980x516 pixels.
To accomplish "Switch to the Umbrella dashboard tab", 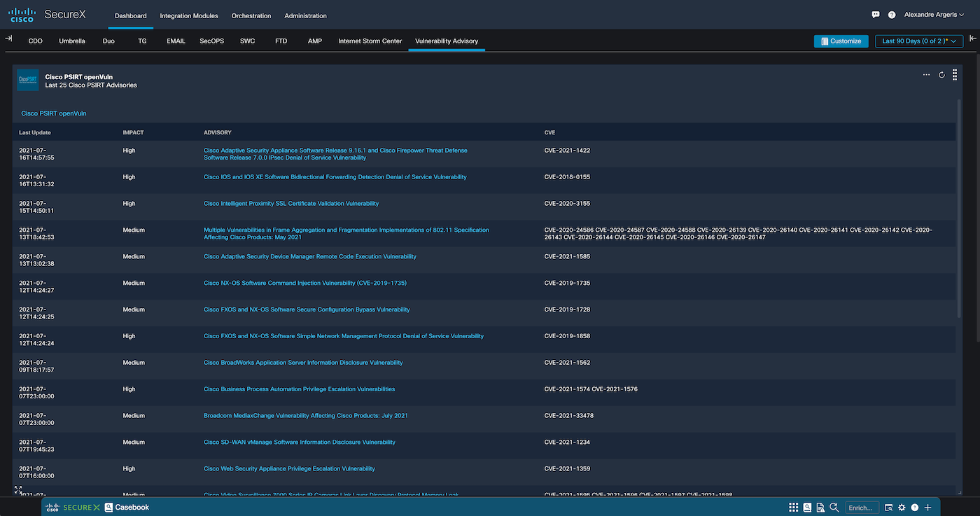I will click(x=72, y=41).
